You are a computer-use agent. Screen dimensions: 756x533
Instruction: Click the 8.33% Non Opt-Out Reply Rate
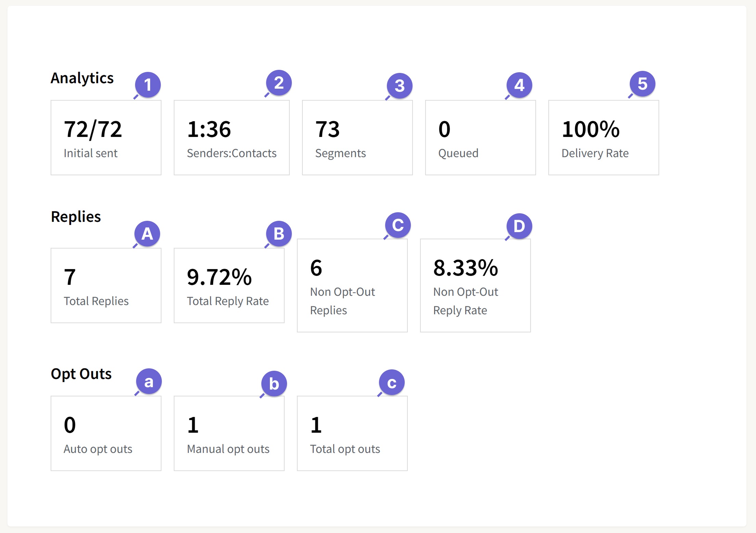[465, 268]
